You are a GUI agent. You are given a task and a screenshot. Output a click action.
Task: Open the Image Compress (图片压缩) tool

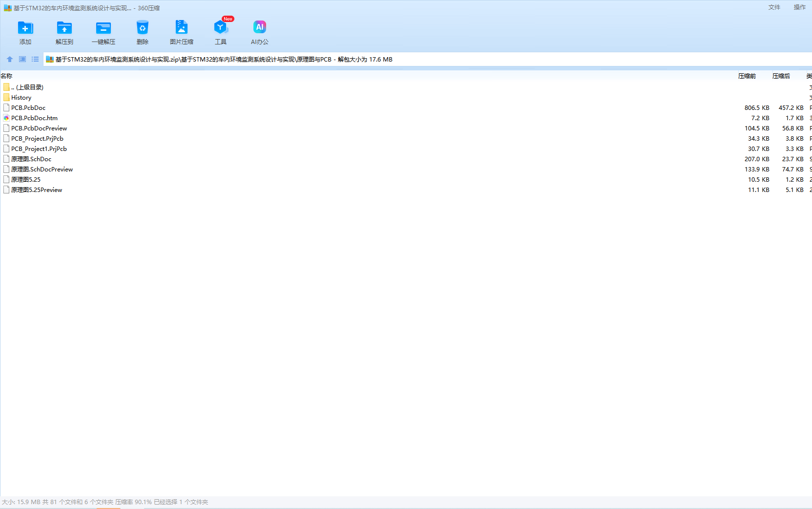[182, 28]
